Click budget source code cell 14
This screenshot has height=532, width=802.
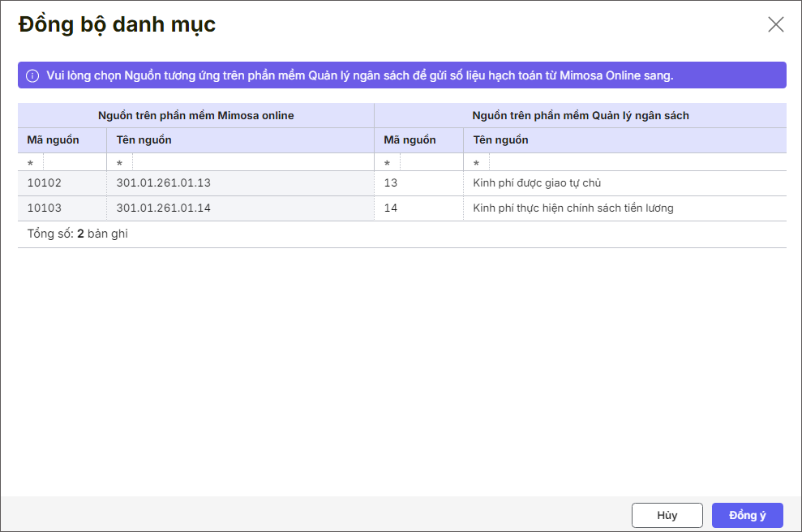[x=419, y=208]
